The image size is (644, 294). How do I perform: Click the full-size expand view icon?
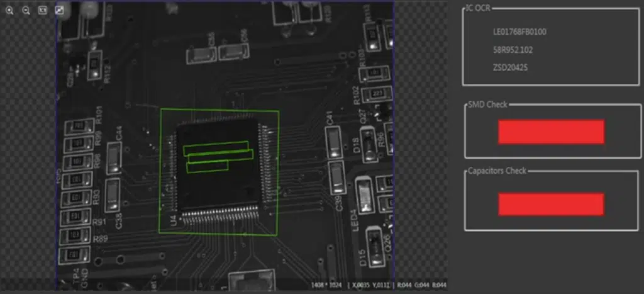tap(58, 10)
